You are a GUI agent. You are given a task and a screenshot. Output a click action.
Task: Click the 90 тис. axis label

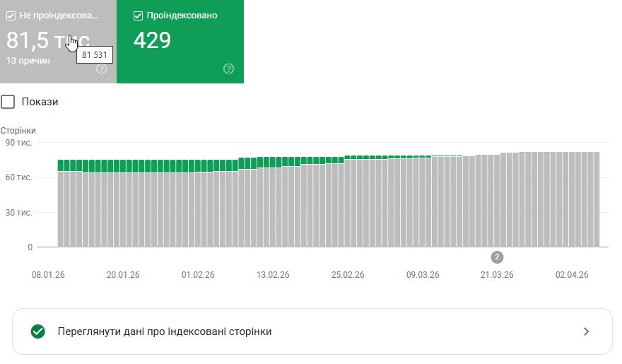18,143
